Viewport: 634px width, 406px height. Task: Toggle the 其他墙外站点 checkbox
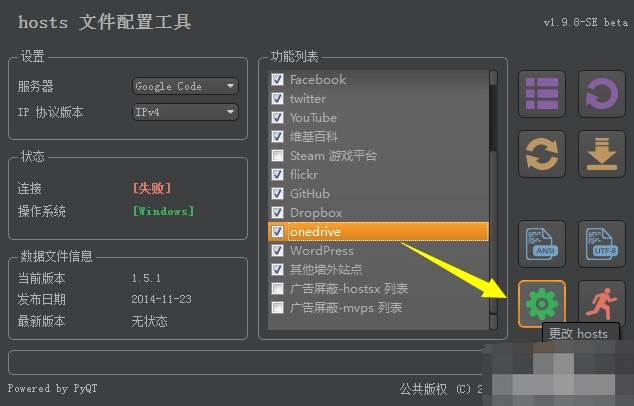click(x=277, y=269)
